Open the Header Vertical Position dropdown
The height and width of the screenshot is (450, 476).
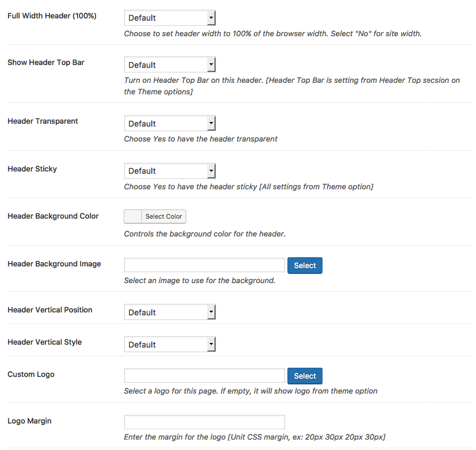tap(170, 312)
